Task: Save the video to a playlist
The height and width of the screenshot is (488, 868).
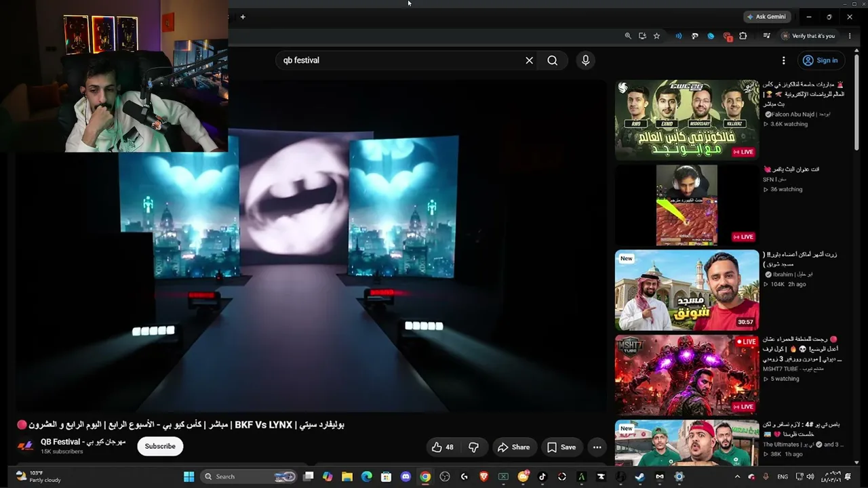Action: [x=561, y=447]
